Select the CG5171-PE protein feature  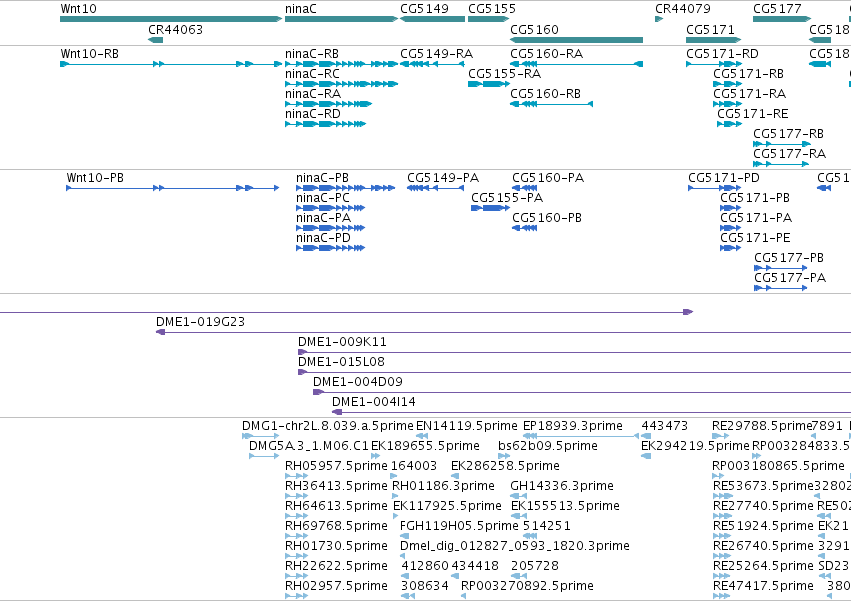pyautogui.click(x=731, y=249)
